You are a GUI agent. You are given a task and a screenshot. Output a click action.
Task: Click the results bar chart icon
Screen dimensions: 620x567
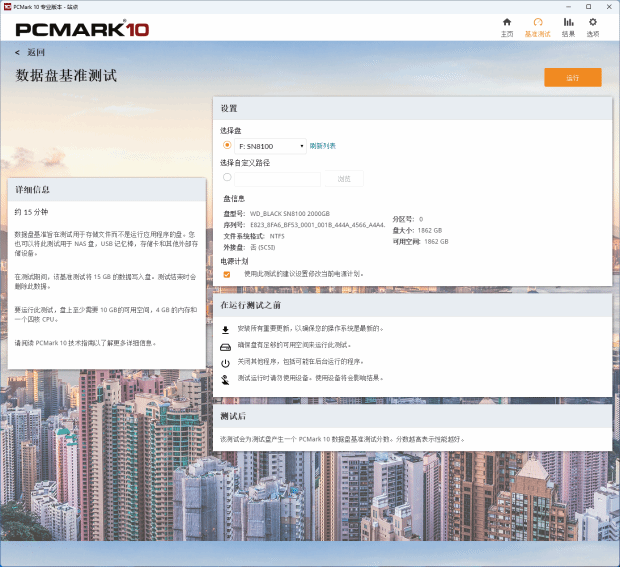569,22
